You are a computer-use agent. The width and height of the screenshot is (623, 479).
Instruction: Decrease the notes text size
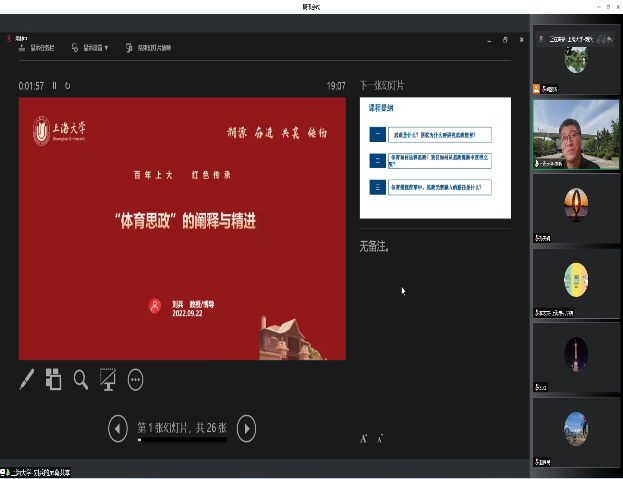point(380,438)
